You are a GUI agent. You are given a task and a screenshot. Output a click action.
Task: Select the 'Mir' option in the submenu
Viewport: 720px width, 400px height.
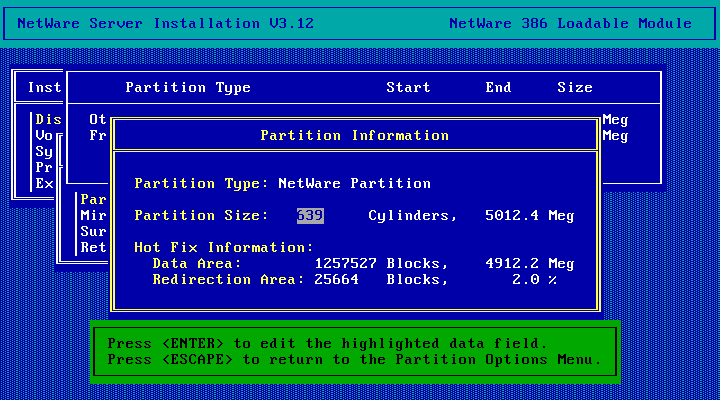[x=93, y=215]
